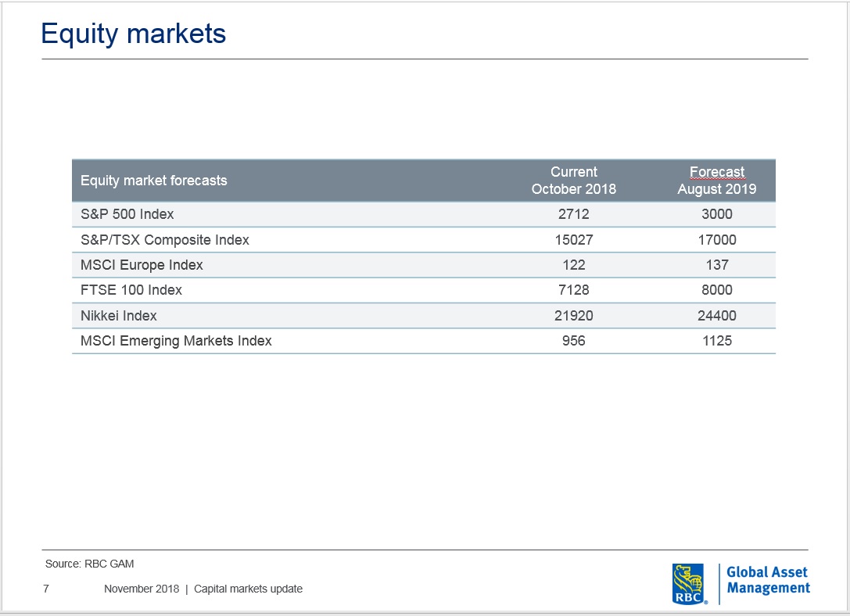Screen dimensions: 850x616
Task: Click the Source: RBC GAM footnote
Action: click(84, 564)
